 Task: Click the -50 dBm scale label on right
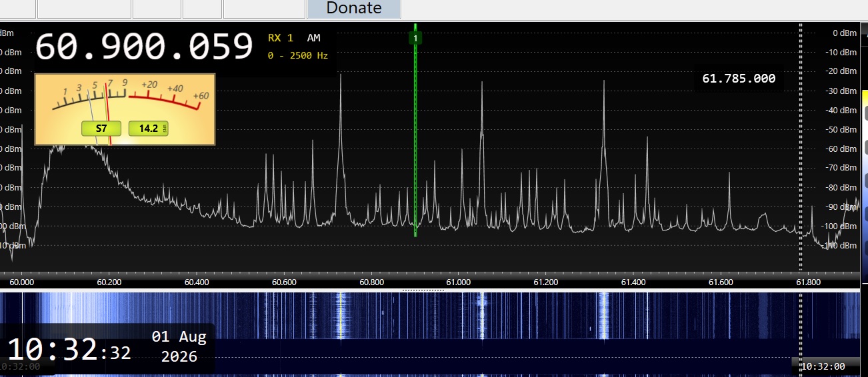[843, 130]
